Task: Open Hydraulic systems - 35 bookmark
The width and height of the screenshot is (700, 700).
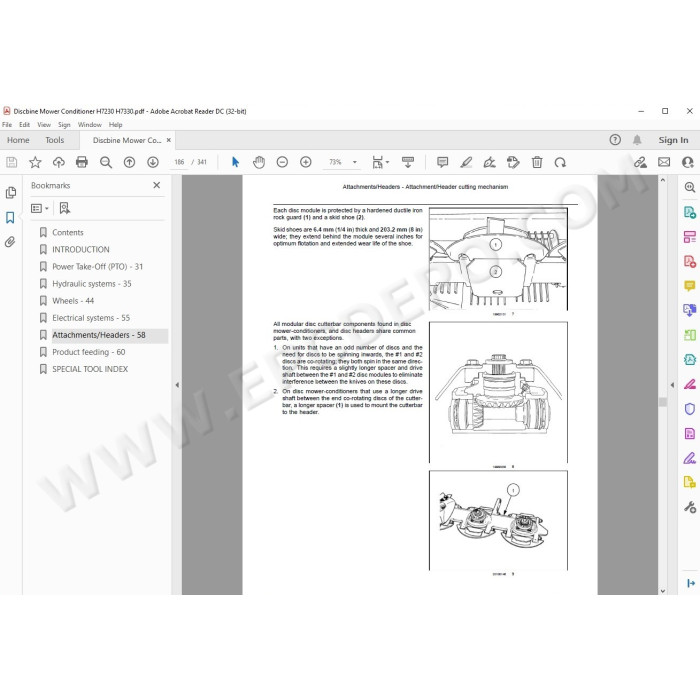Action: click(x=92, y=283)
